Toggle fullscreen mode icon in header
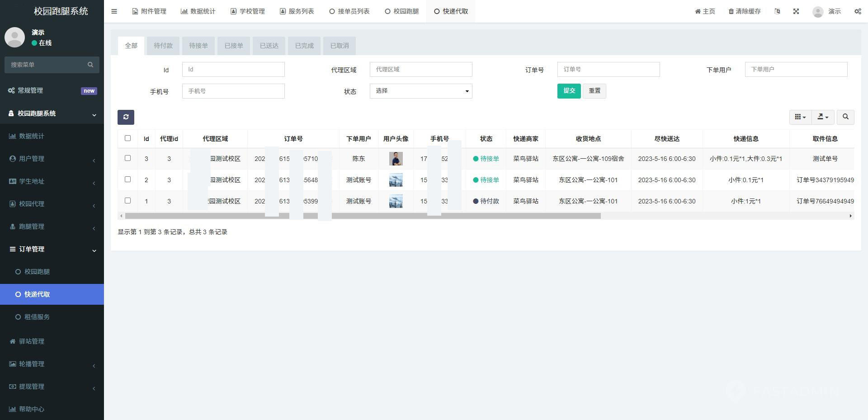 796,11
